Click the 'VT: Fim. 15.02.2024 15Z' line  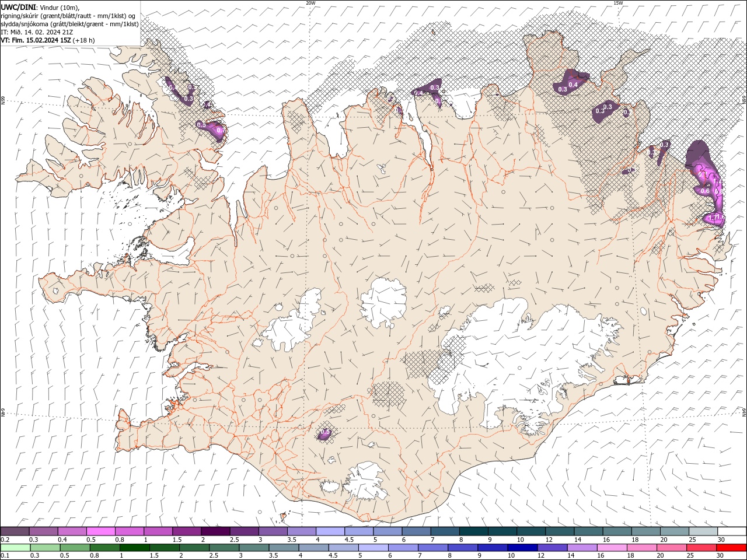[x=36, y=40]
